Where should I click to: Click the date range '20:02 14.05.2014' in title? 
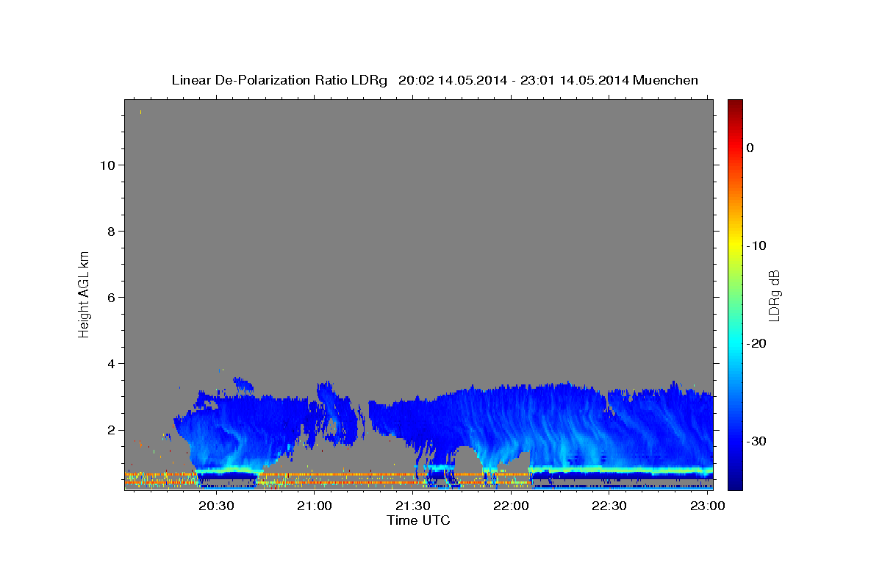click(x=452, y=80)
